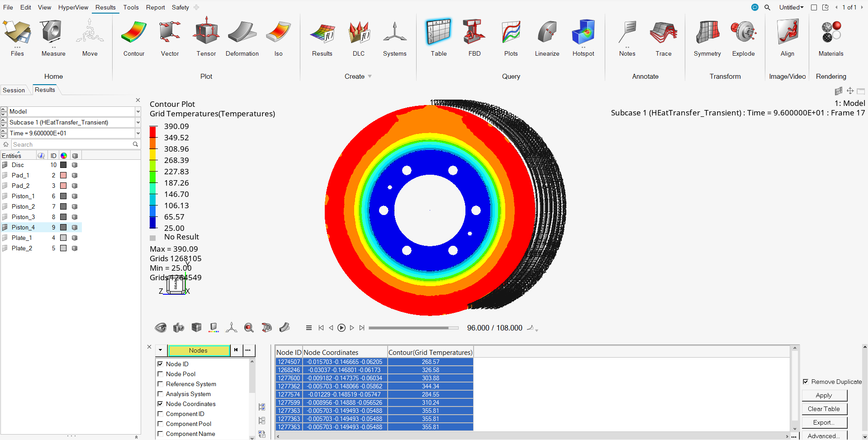Enable the Component Pool checkbox
Screen dimensions: 868x440
pos(160,424)
